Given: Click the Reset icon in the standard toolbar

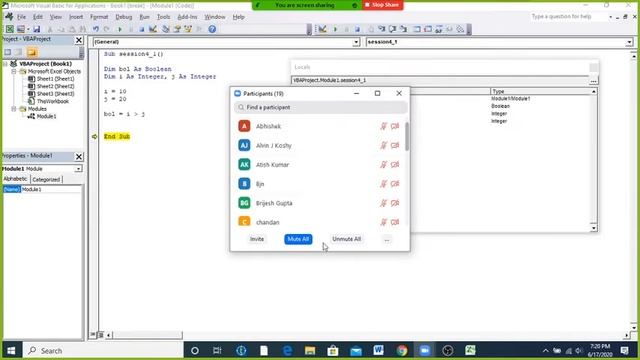Looking at the screenshot, I should tap(142, 29).
